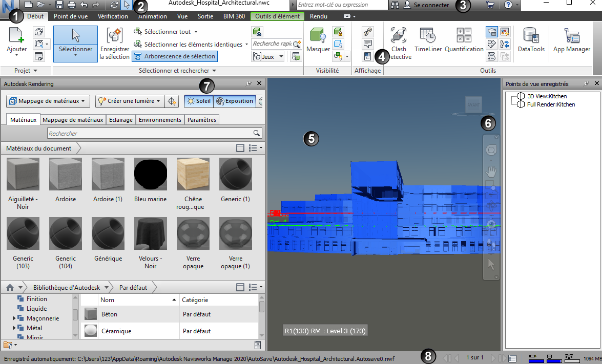Click the Find Items binoculars cube icon

tap(257, 31)
